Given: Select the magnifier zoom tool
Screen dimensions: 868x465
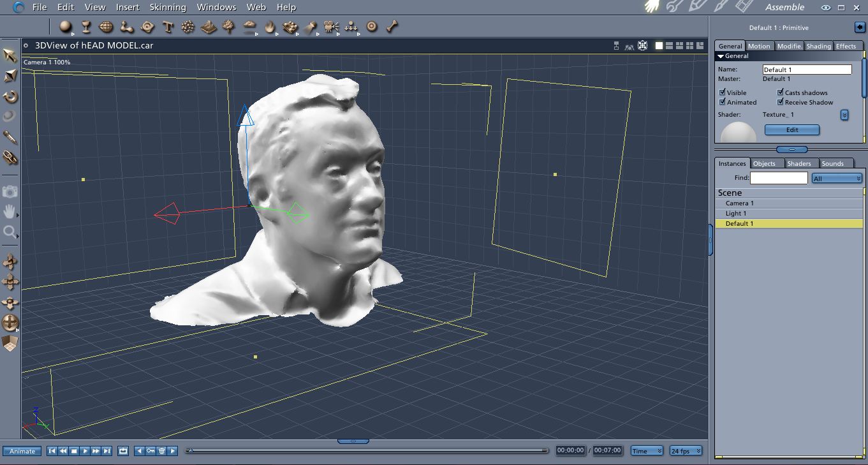Looking at the screenshot, I should tap(10, 232).
